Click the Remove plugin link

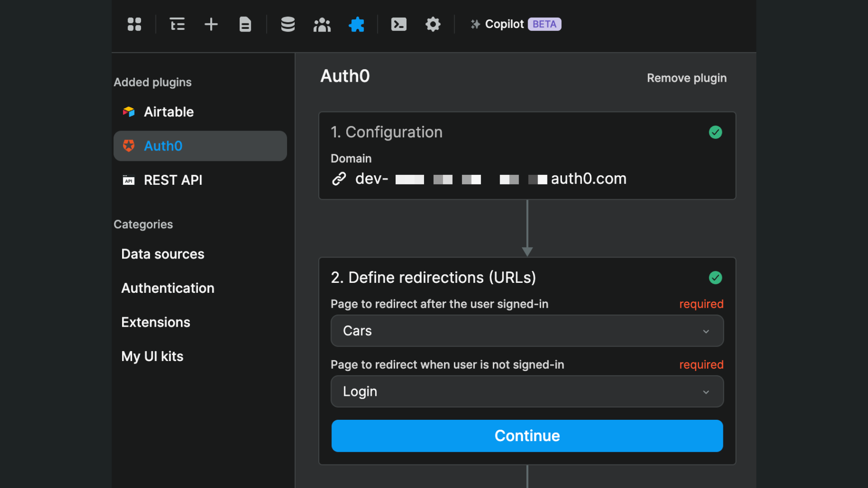(x=686, y=78)
